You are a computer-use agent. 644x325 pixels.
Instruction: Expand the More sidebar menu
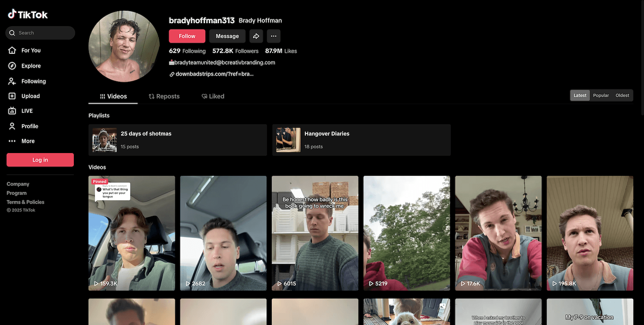(x=27, y=141)
